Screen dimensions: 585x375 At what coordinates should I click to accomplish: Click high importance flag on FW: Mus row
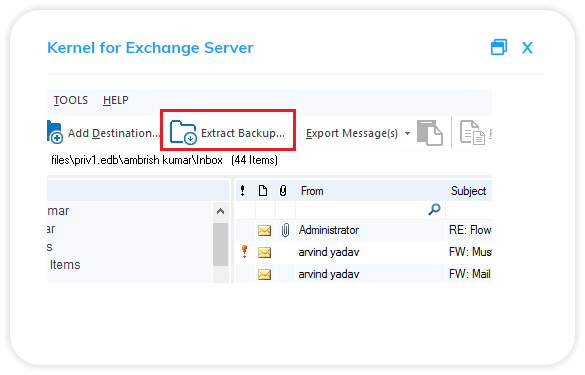coord(244,251)
